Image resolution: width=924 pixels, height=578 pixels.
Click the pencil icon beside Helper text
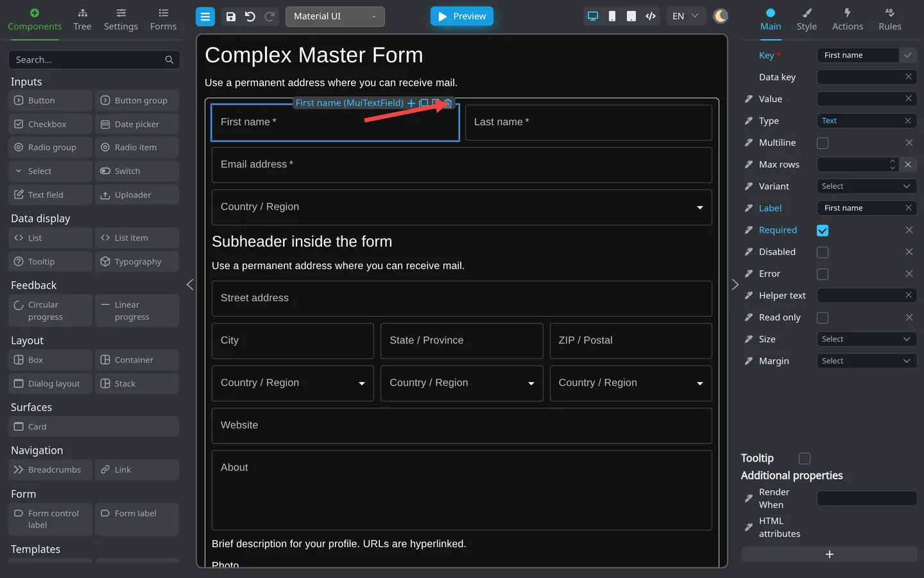coord(749,295)
